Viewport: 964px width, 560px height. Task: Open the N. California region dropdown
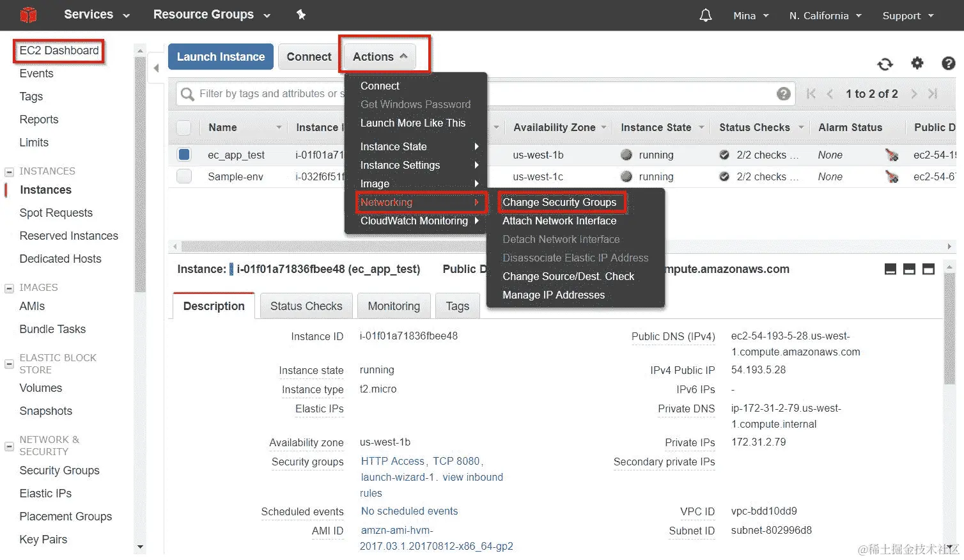825,15
